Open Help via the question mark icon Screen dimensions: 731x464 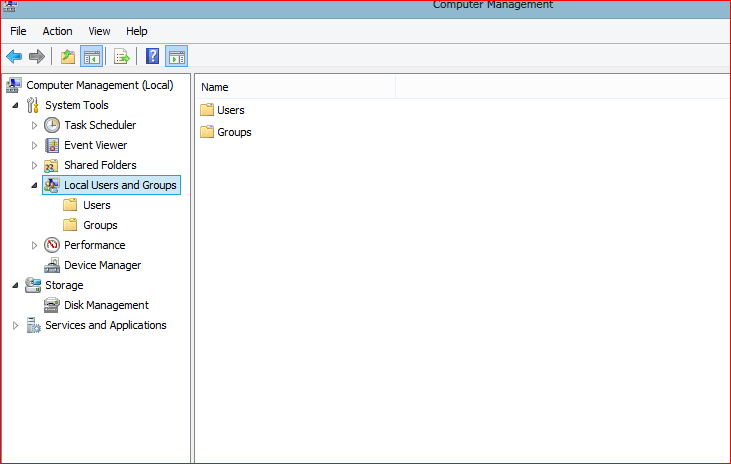(152, 57)
